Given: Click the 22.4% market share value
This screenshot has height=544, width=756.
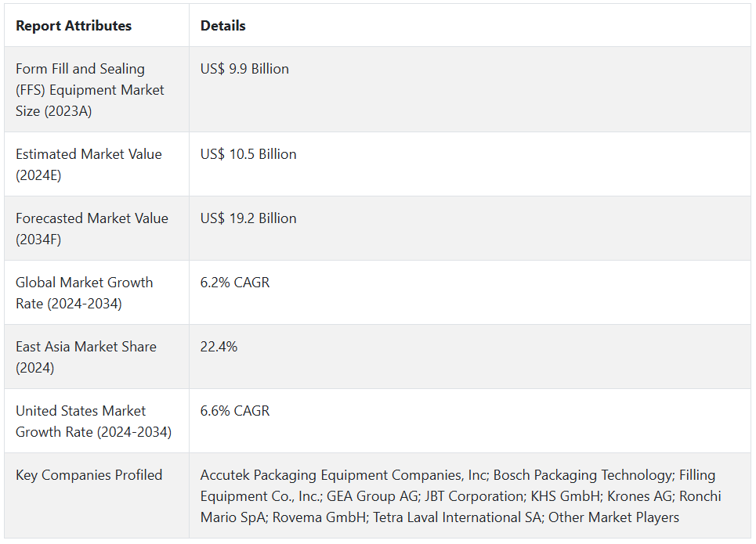Looking at the screenshot, I should [x=219, y=347].
